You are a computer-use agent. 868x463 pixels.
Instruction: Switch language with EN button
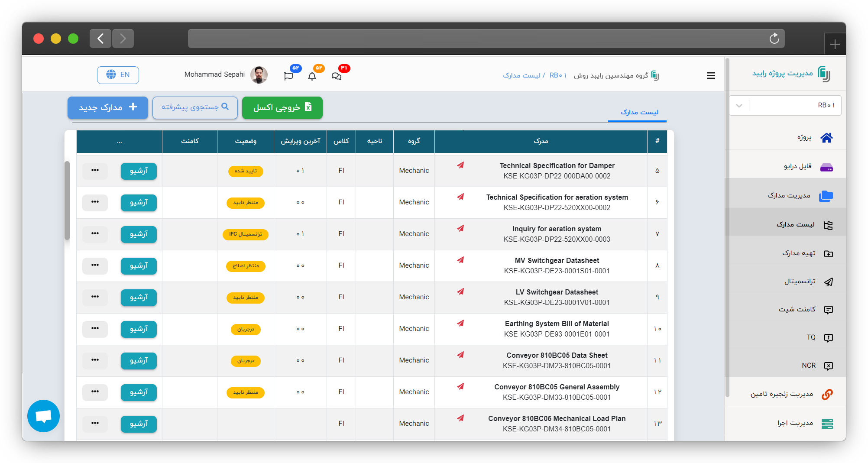(x=118, y=74)
